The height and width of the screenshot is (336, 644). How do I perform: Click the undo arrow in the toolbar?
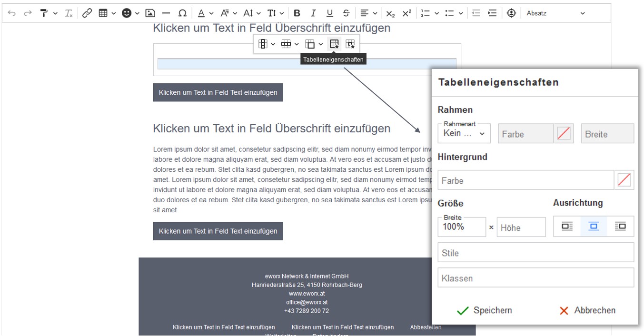point(12,13)
